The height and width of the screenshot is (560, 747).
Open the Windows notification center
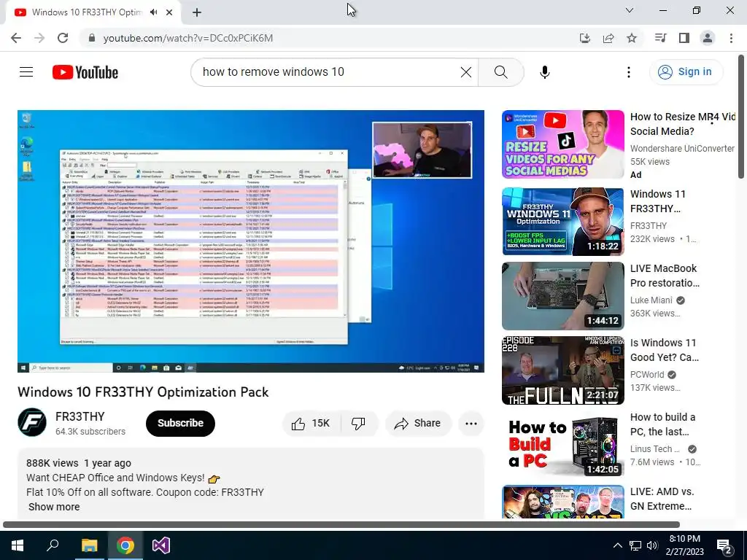[x=724, y=545]
